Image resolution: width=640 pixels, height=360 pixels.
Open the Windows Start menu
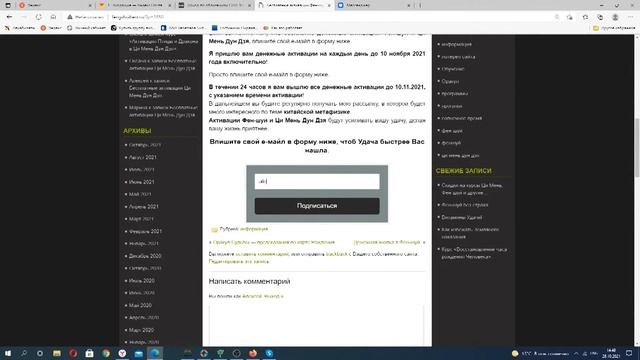tap(7, 353)
